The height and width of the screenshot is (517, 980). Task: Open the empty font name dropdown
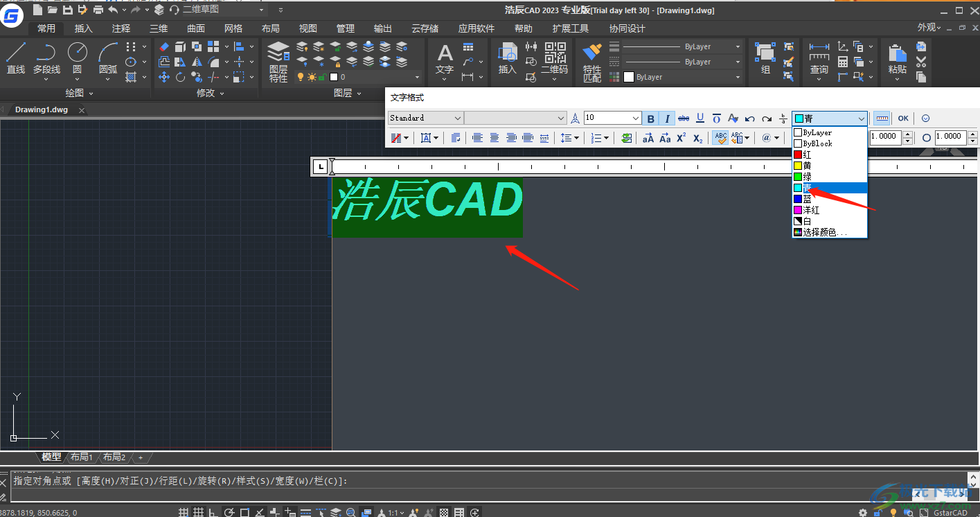click(x=515, y=118)
